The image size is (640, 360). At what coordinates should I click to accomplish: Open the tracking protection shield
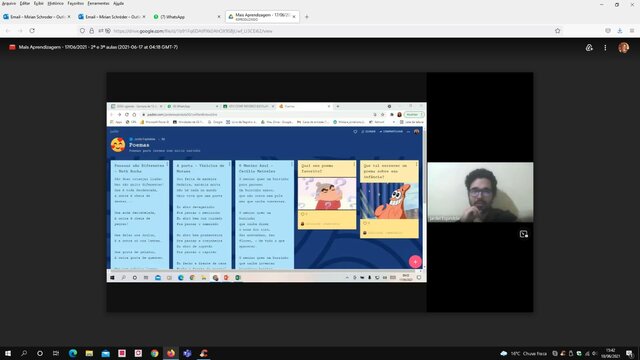pyautogui.click(x=82, y=31)
